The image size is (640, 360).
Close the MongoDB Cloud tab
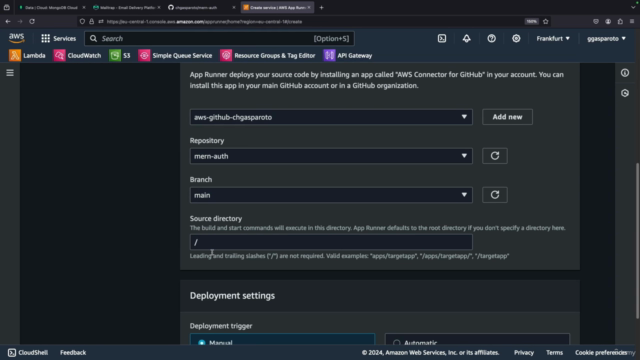[84, 7]
